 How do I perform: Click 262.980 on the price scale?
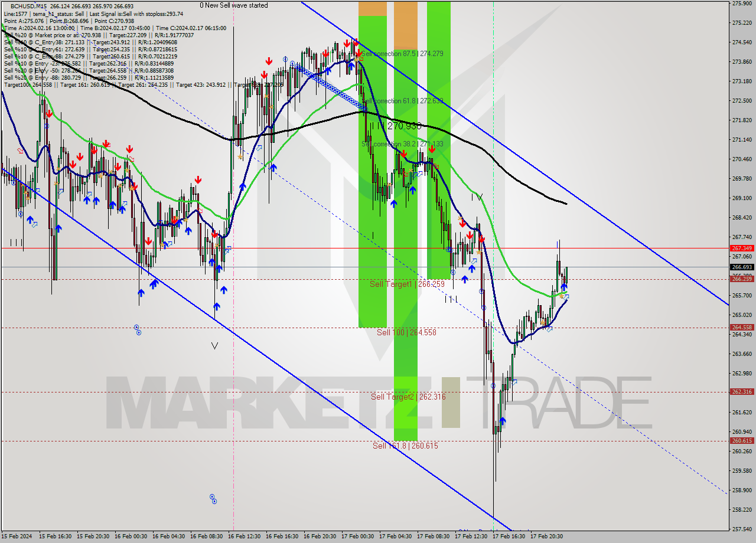tap(742, 374)
